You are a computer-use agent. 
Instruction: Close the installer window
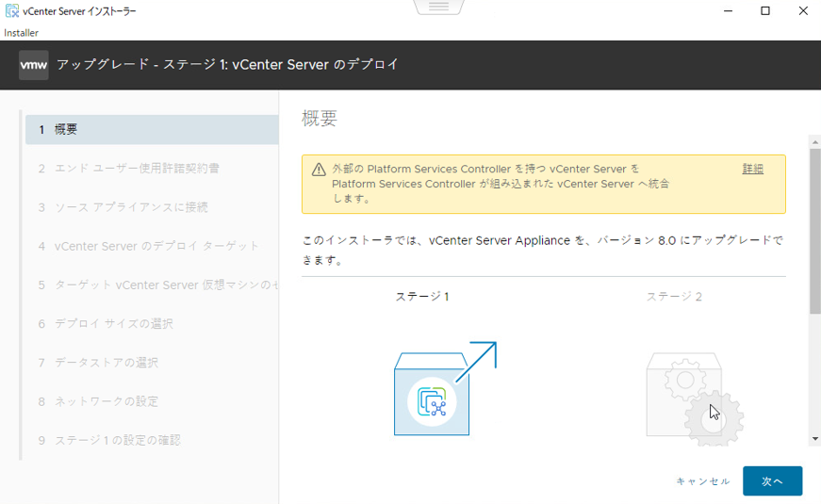pos(803,11)
